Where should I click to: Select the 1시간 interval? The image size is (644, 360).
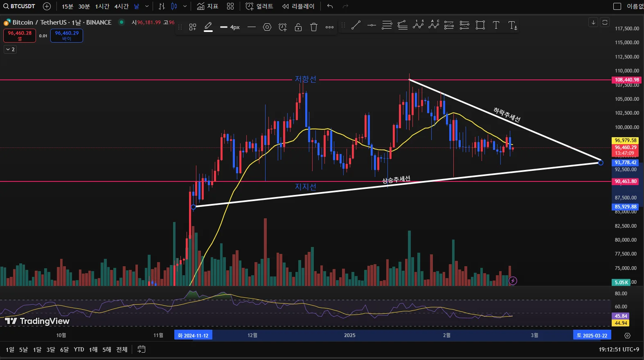click(102, 6)
